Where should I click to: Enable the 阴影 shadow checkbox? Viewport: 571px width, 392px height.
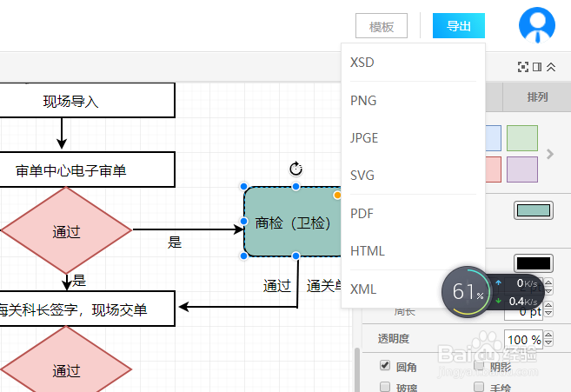tap(479, 365)
